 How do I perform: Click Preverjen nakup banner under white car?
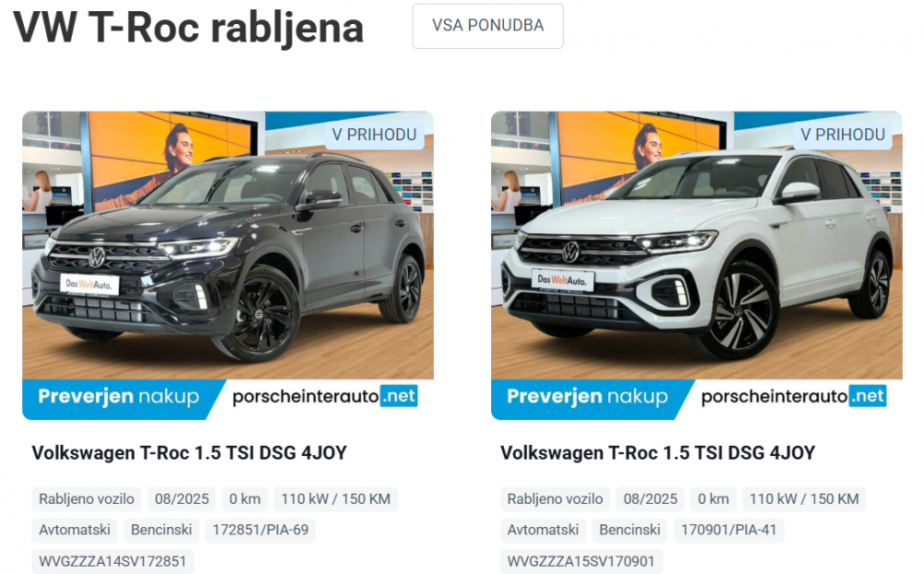[x=588, y=396]
